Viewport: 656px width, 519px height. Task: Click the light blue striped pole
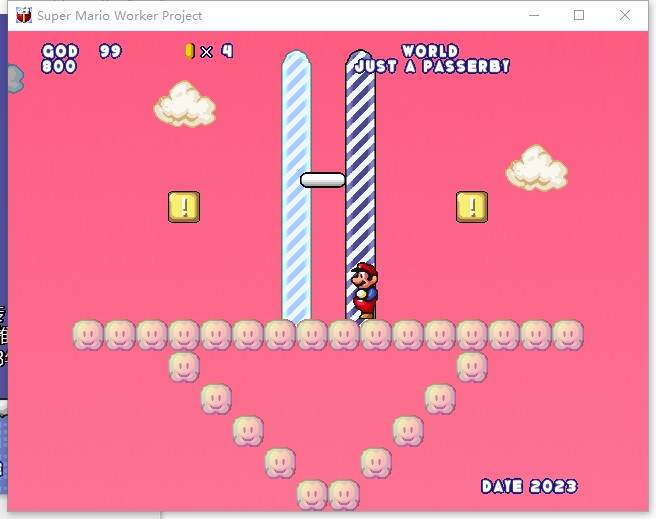tap(296, 186)
